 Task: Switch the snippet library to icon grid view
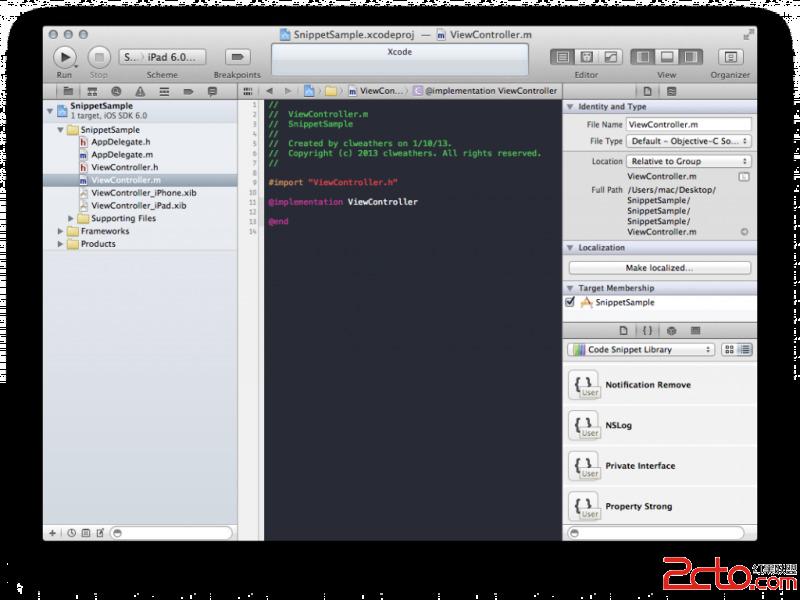click(729, 350)
